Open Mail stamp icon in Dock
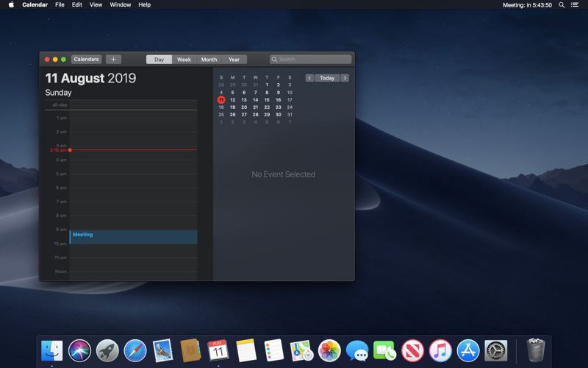Screen dimensions: 588x368 162,350
